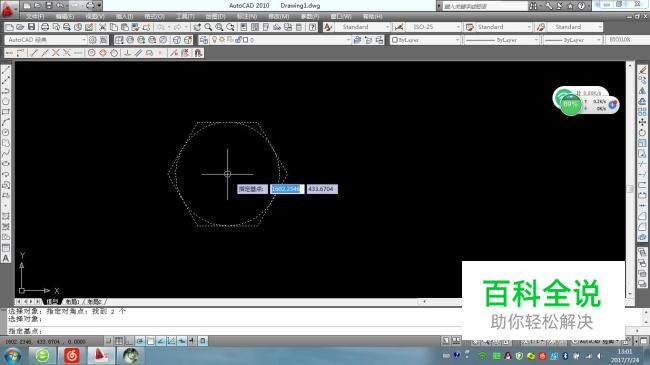Select the Rectangle tool in Draw toolbar

point(6,112)
